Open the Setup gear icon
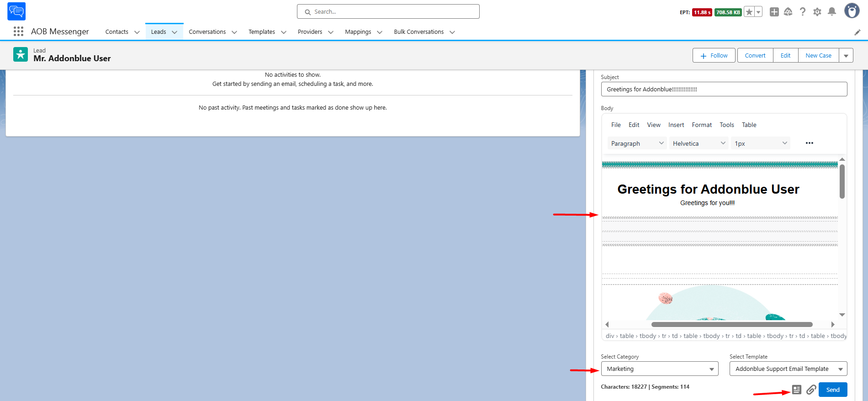This screenshot has height=401, width=868. (817, 12)
